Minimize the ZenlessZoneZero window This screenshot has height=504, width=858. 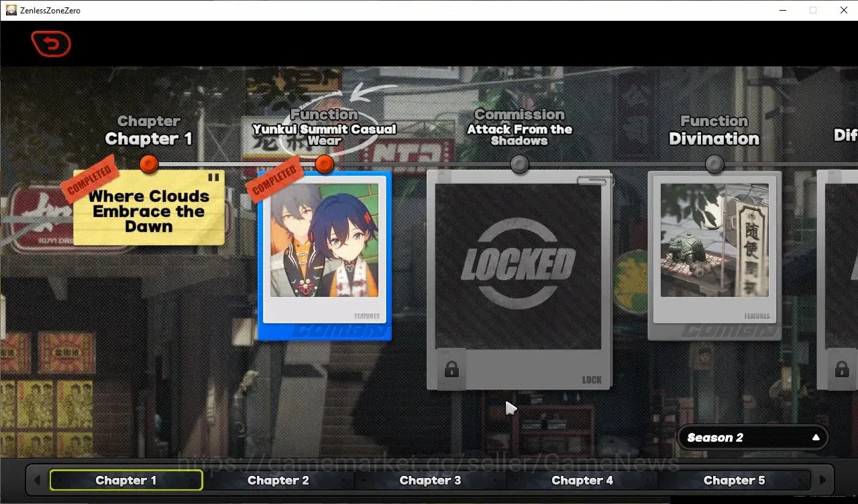[x=782, y=10]
